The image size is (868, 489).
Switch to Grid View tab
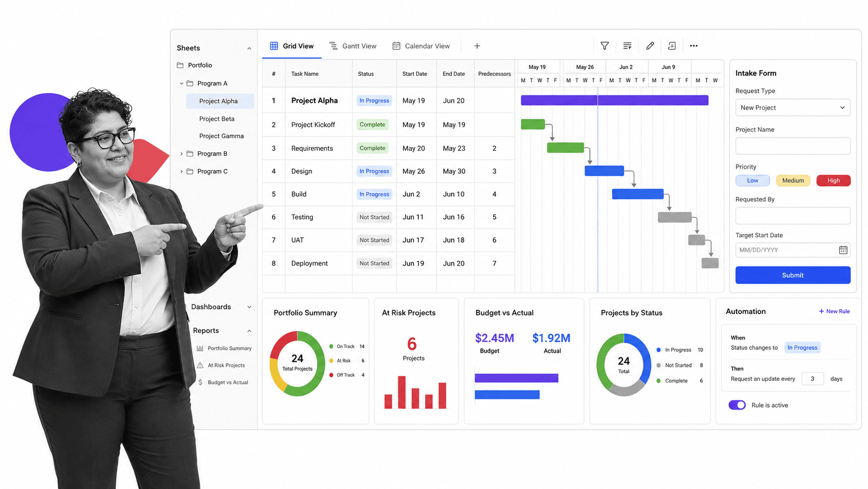[x=292, y=46]
